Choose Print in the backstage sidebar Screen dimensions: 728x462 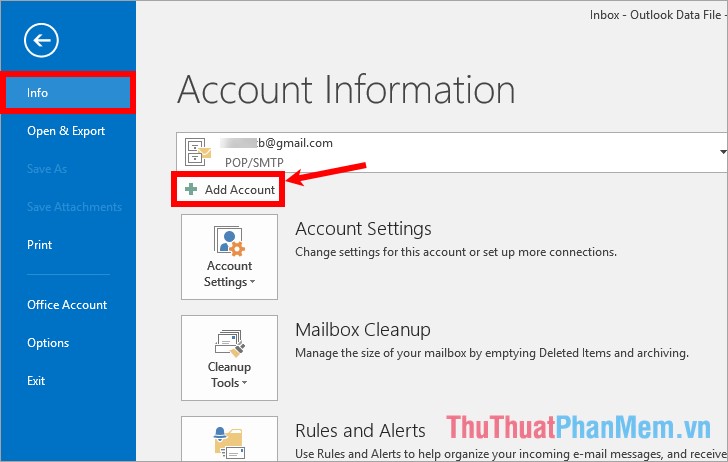[x=39, y=245]
